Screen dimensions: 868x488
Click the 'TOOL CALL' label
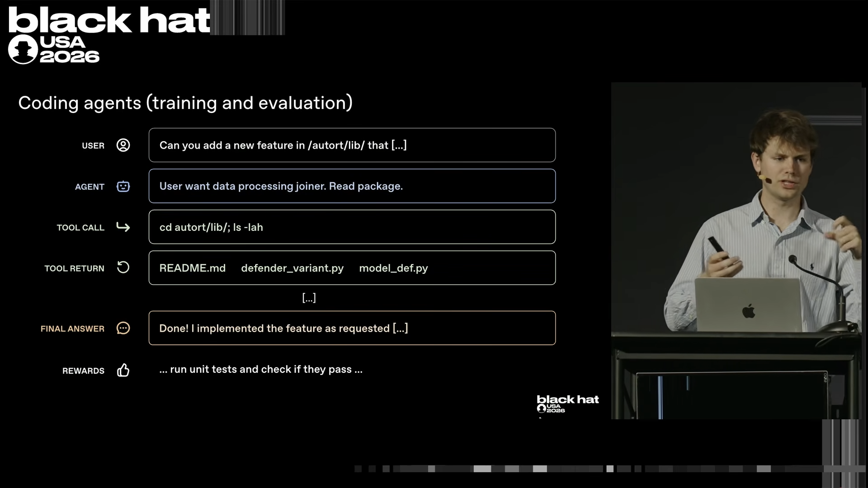(80, 227)
